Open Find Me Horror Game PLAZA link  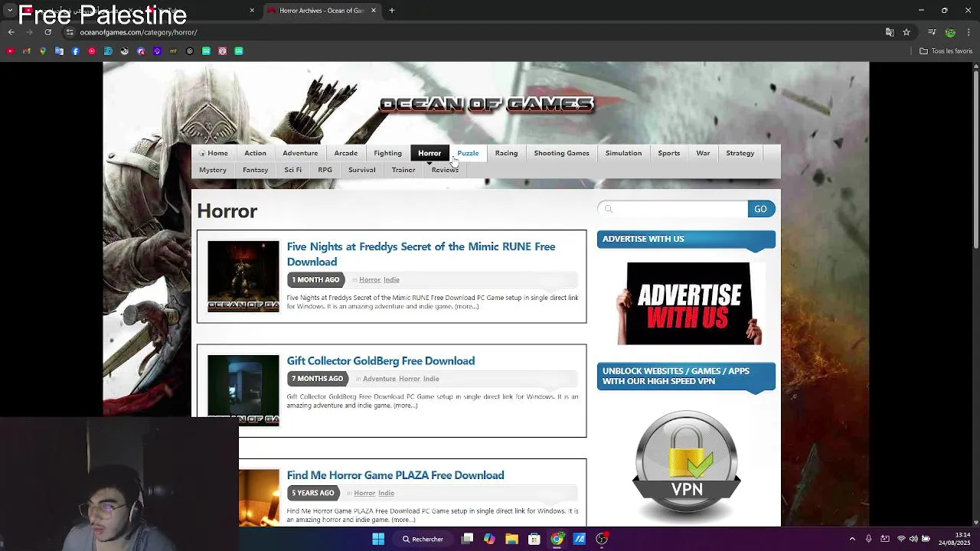[x=395, y=475]
